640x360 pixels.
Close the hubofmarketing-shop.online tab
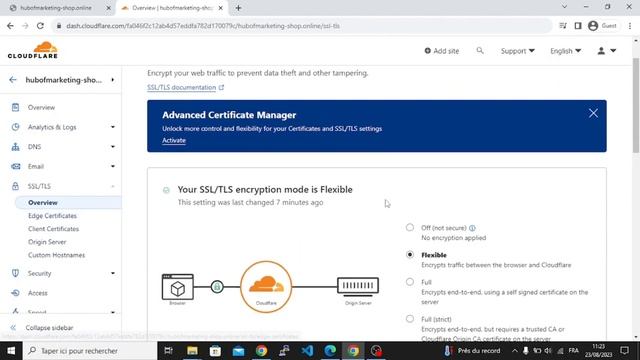click(109, 8)
